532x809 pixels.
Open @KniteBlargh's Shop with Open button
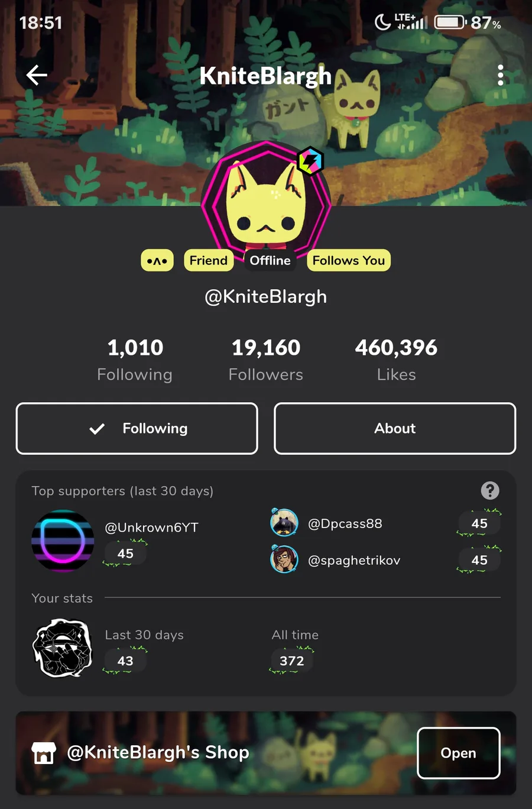459,753
